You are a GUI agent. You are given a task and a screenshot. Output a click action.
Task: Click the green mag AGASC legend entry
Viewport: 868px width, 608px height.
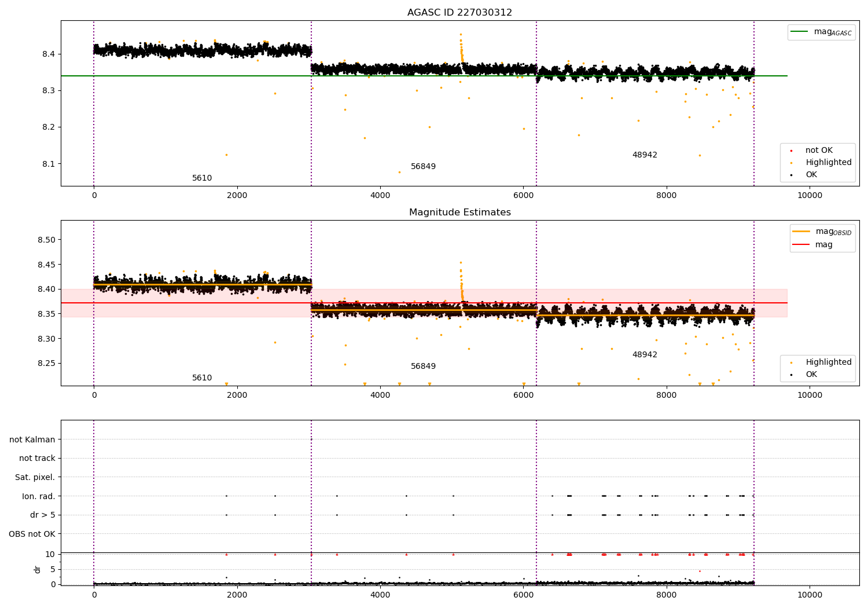pos(821,32)
